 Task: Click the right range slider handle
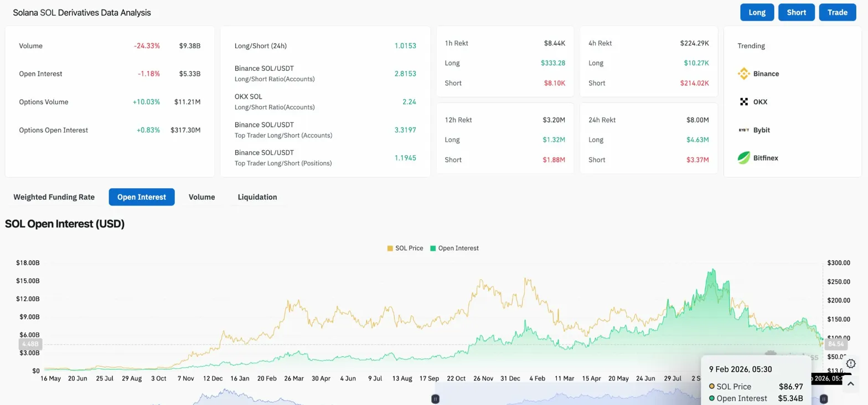pyautogui.click(x=824, y=398)
